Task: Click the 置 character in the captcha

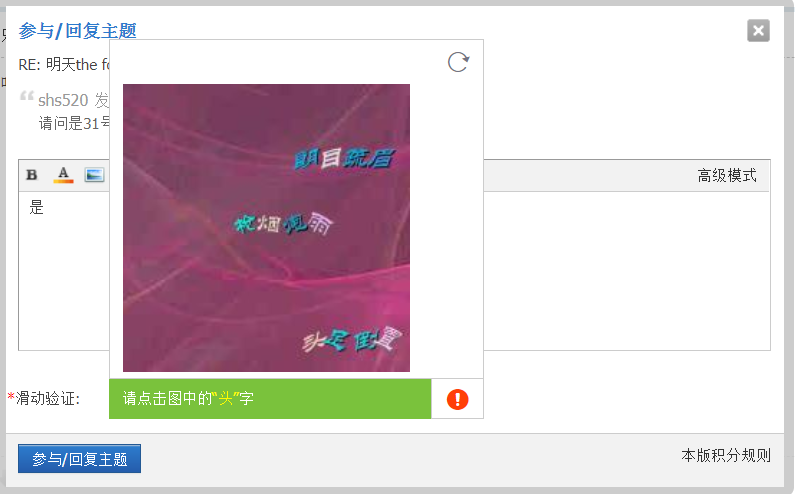Action: coord(388,338)
